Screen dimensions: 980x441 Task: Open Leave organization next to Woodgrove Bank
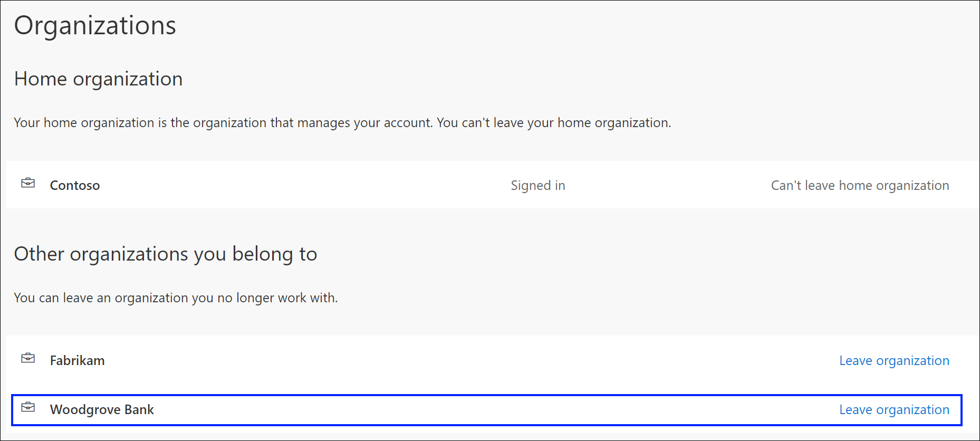[x=895, y=409]
